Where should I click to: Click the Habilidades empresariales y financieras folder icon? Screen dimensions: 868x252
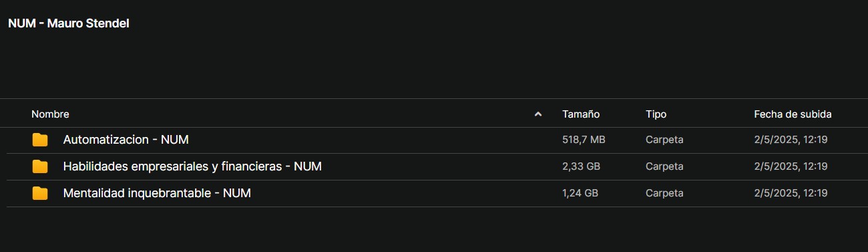[x=40, y=166]
